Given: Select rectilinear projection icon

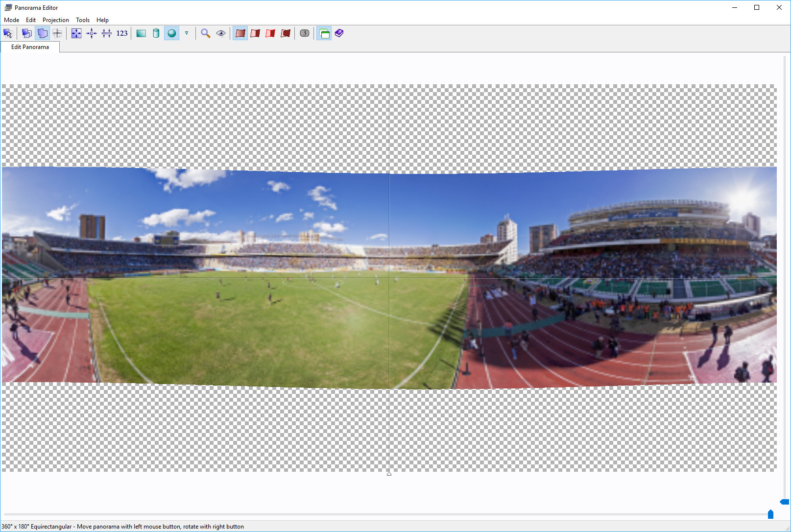Looking at the screenshot, I should (141, 33).
